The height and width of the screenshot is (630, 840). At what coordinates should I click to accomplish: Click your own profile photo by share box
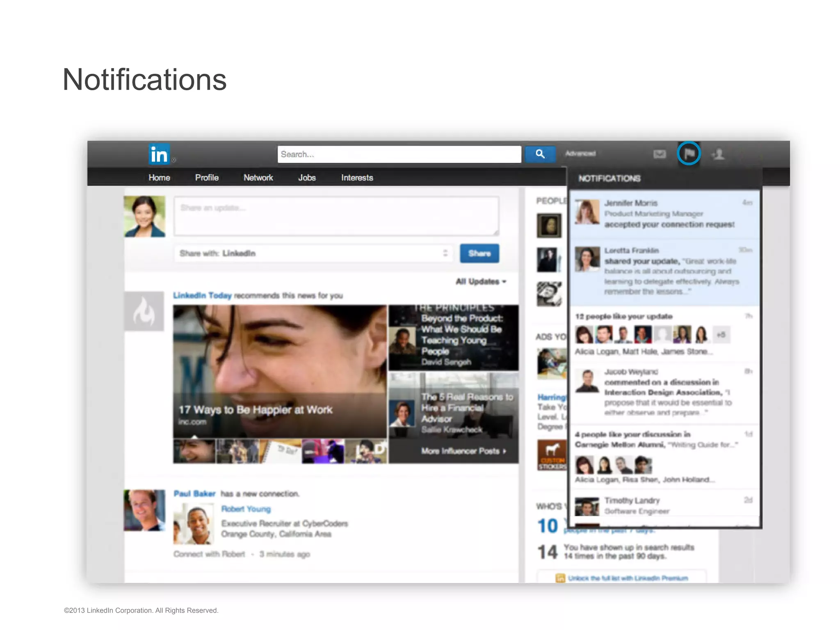pyautogui.click(x=144, y=216)
